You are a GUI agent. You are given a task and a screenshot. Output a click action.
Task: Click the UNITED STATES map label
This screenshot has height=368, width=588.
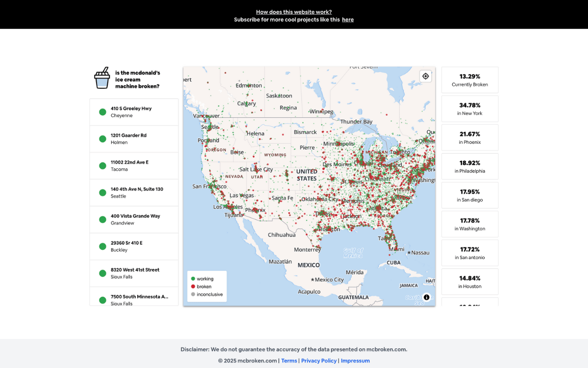pyautogui.click(x=307, y=175)
